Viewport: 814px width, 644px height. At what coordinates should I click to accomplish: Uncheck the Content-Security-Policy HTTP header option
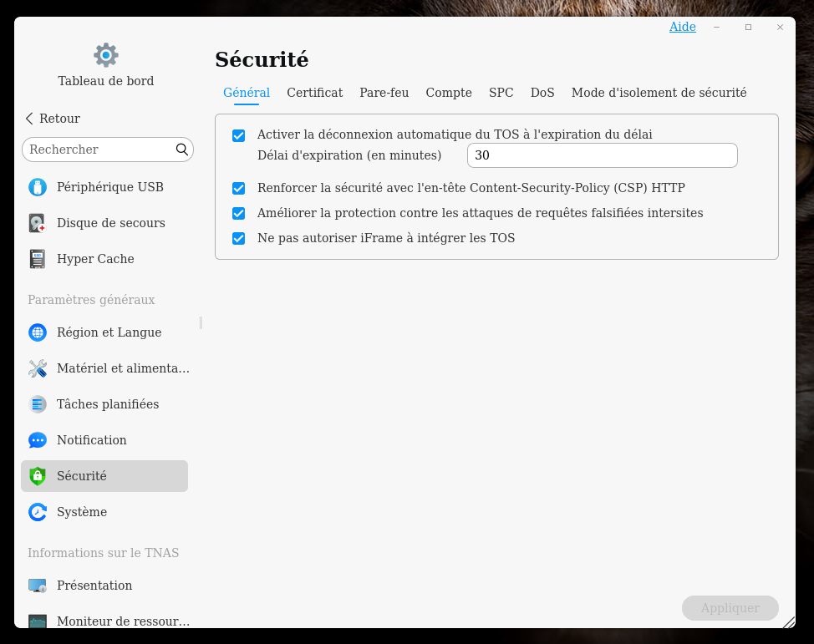pos(239,189)
